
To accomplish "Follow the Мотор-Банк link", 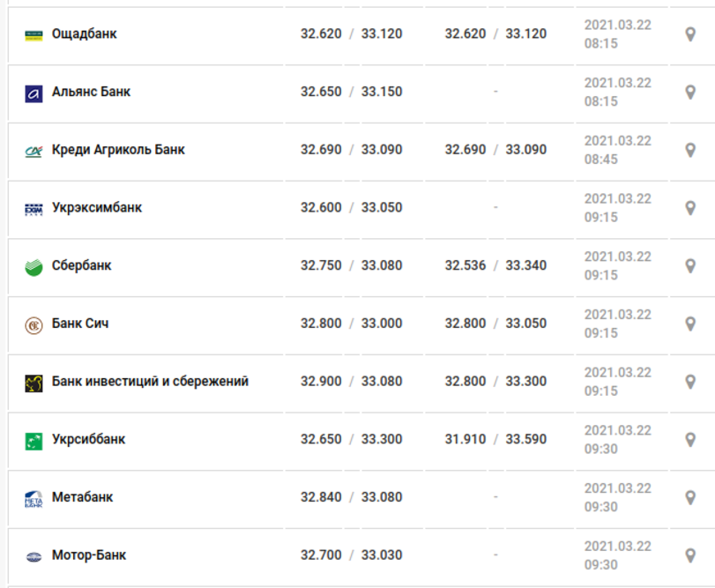I will click(x=89, y=555).
